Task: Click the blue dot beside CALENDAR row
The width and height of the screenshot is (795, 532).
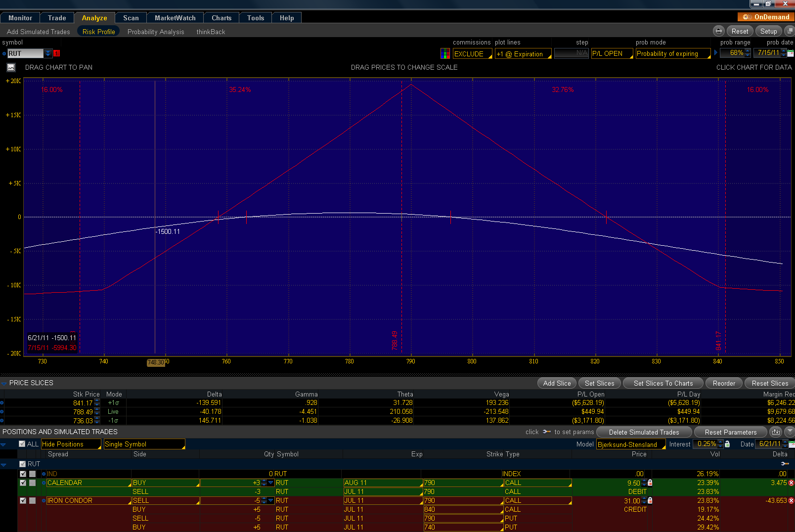Action: tap(44, 483)
